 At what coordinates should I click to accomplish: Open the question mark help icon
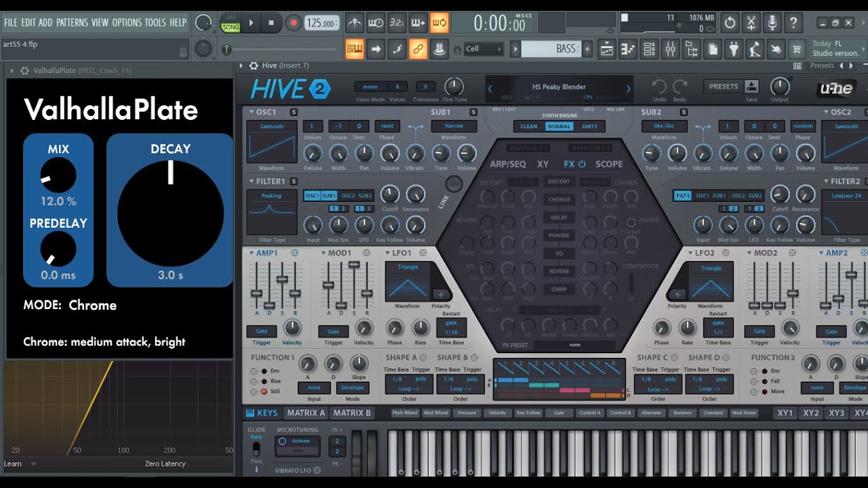coord(793,22)
